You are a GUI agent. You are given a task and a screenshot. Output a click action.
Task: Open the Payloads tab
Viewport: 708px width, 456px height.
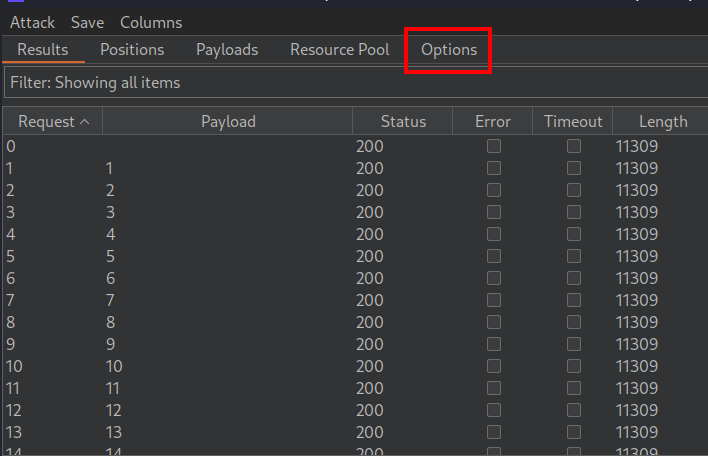tap(227, 49)
